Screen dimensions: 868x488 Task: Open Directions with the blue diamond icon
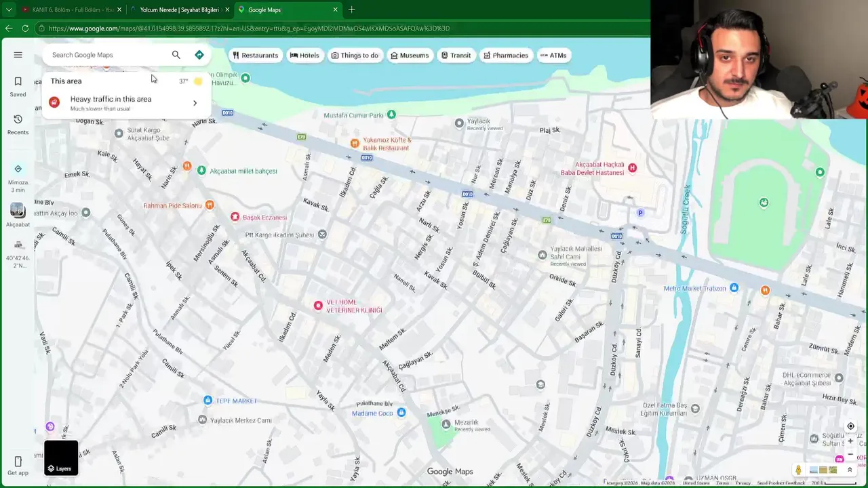click(x=199, y=55)
